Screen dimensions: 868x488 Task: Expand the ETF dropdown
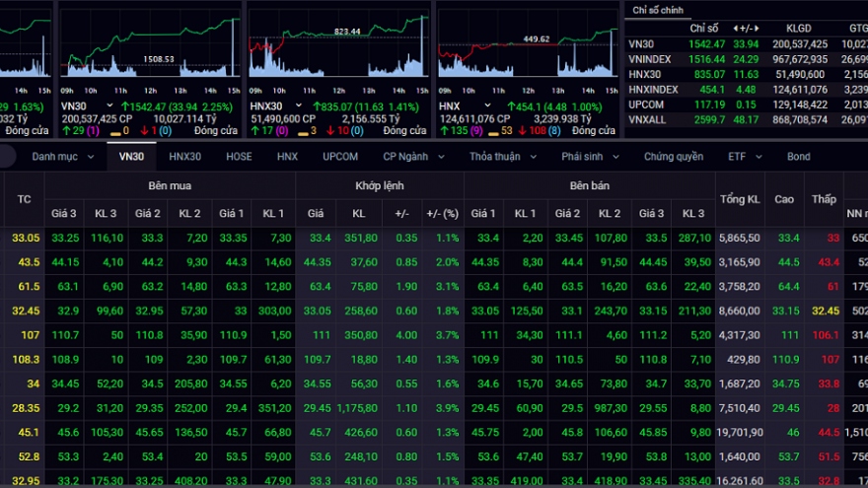coord(745,156)
